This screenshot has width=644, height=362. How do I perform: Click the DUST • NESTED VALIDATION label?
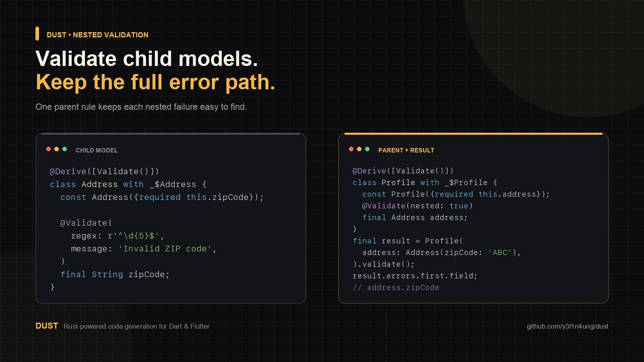coord(97,35)
